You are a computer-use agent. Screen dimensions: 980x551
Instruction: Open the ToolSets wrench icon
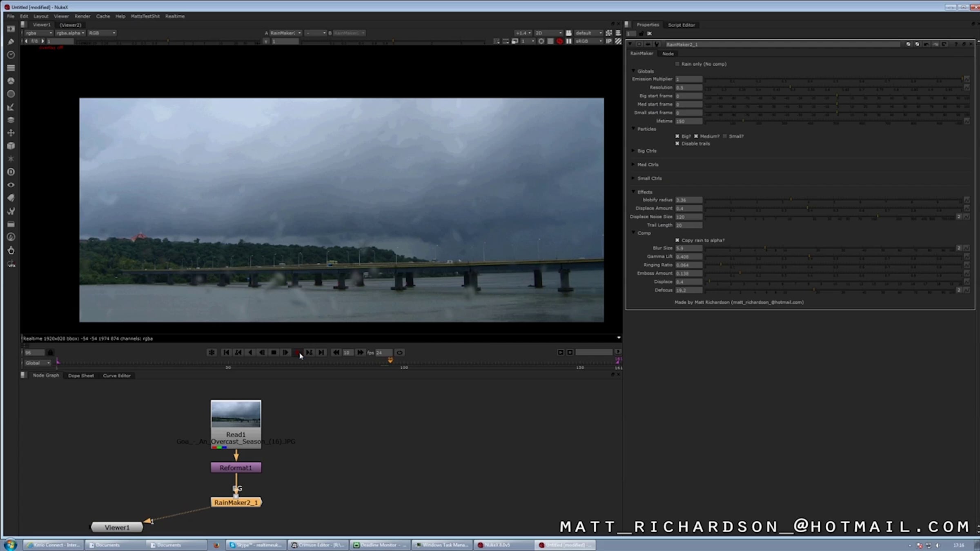[11, 211]
